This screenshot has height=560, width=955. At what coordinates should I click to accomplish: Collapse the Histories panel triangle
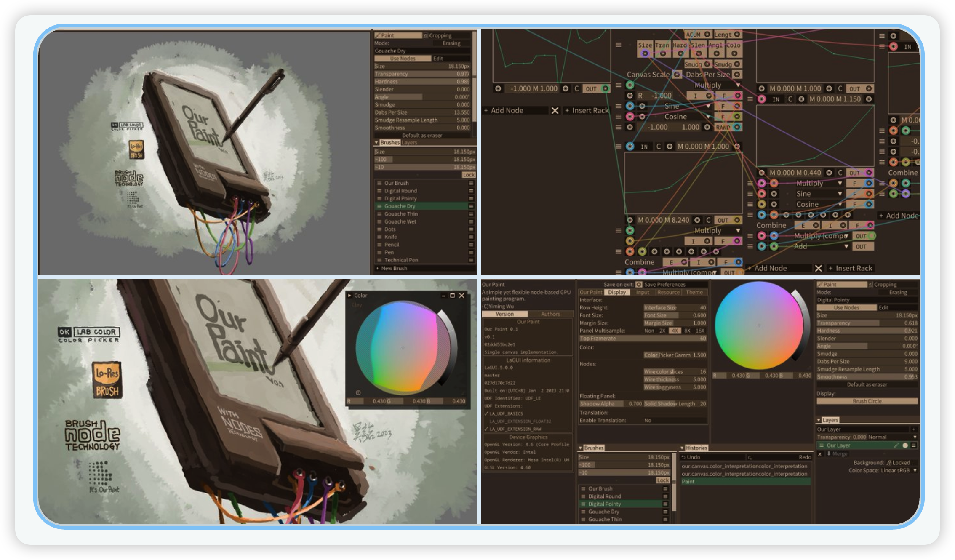click(682, 448)
